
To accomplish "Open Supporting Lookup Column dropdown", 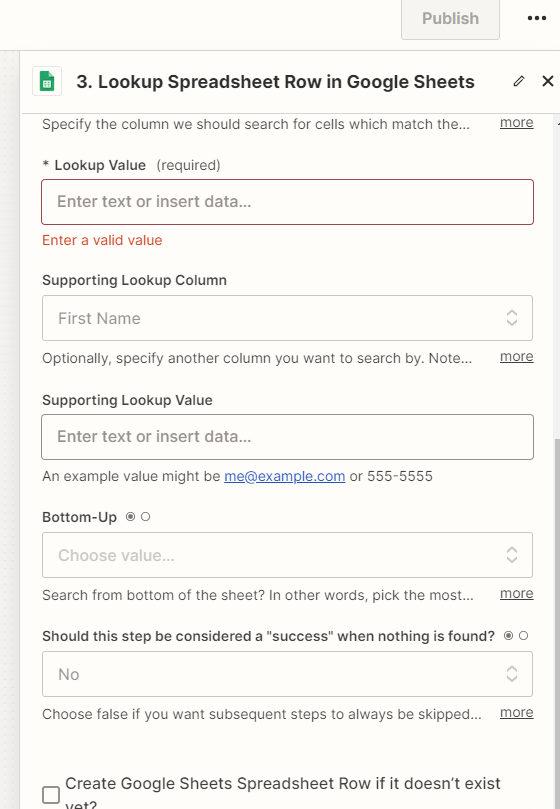I will (287, 318).
